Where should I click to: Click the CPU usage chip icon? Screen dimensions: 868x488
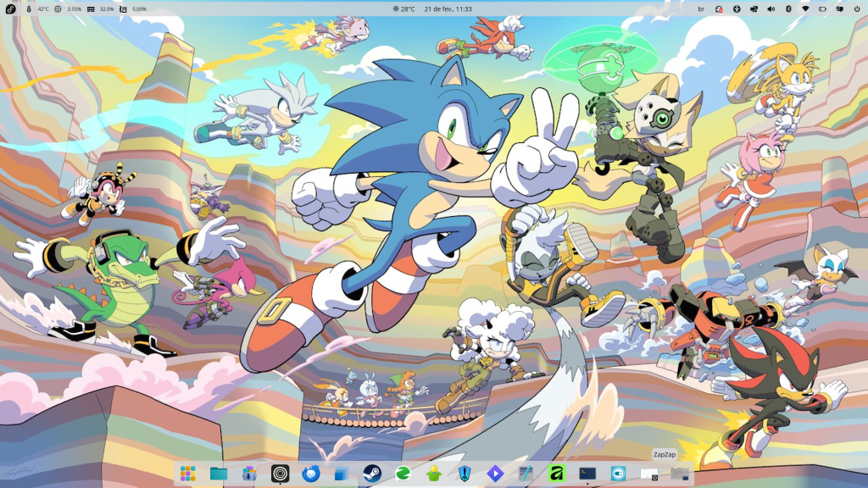point(58,8)
